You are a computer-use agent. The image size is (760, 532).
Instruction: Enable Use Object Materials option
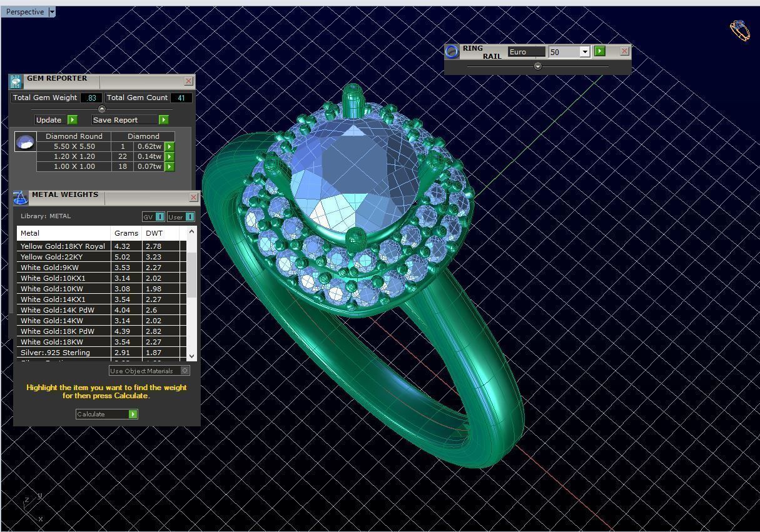(149, 371)
